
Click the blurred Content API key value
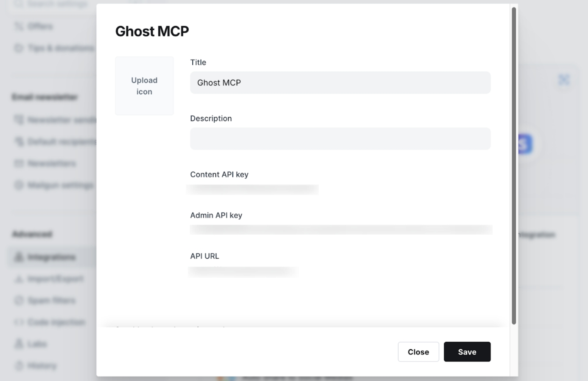[253, 189]
